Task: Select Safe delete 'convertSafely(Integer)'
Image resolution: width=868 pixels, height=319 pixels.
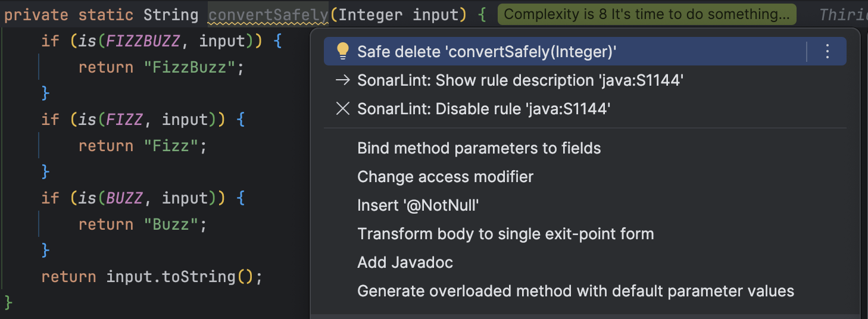Action: pos(486,52)
